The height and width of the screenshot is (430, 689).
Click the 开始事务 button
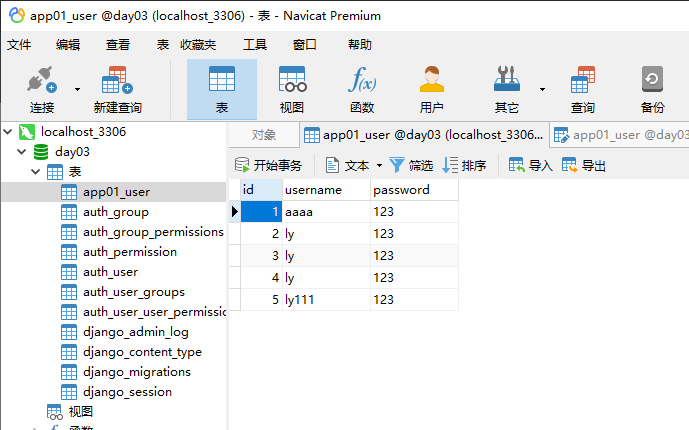pos(268,166)
